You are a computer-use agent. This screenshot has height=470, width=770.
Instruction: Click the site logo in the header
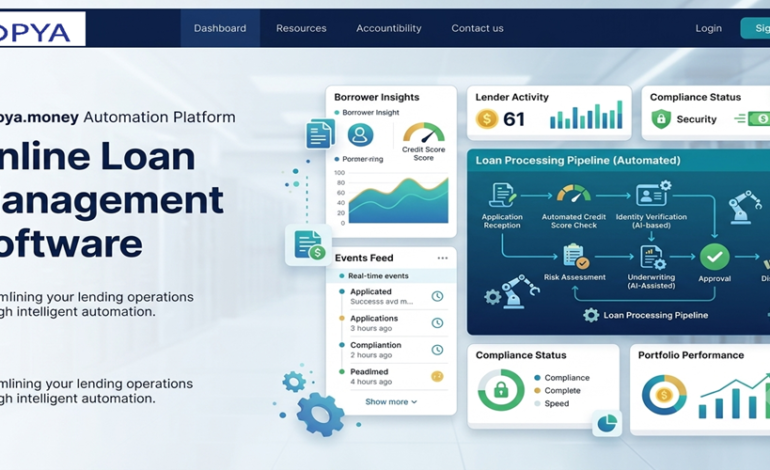pyautogui.click(x=42, y=29)
